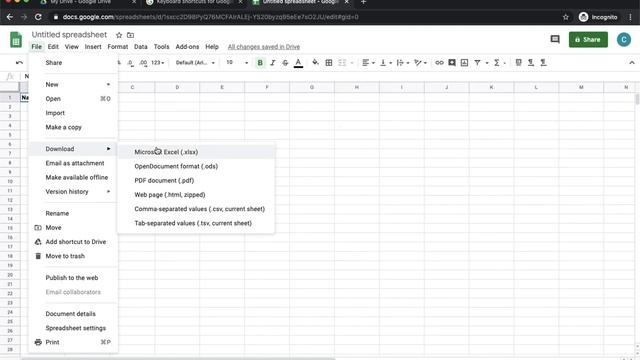Click the Move to trash bin icon
The image size is (640, 360).
(x=38, y=256)
